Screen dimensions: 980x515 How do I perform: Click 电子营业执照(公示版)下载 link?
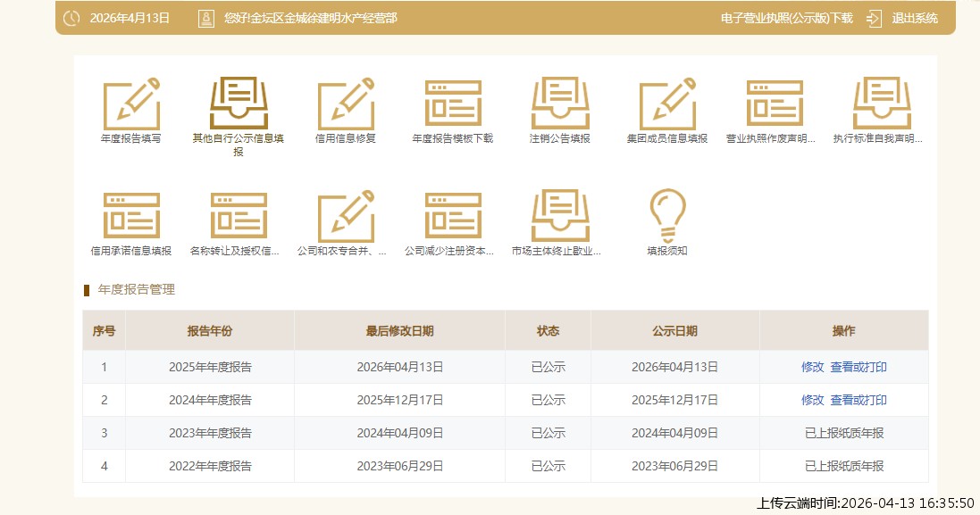click(786, 18)
